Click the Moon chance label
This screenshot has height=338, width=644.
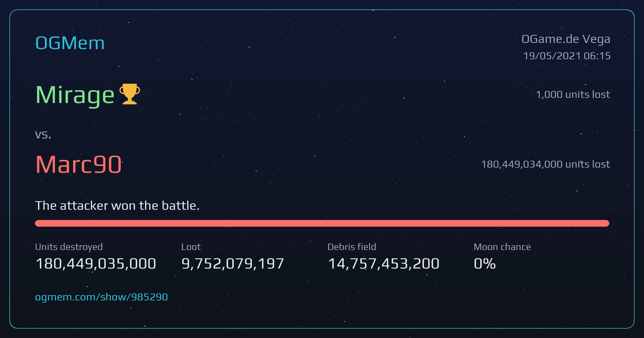pos(502,247)
